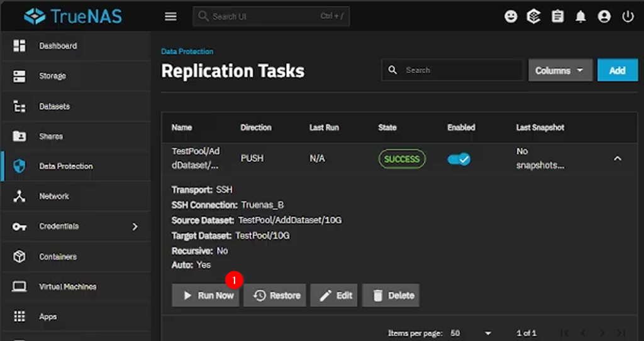644x341 pixels.
Task: Open the Columns dropdown
Action: coord(560,71)
